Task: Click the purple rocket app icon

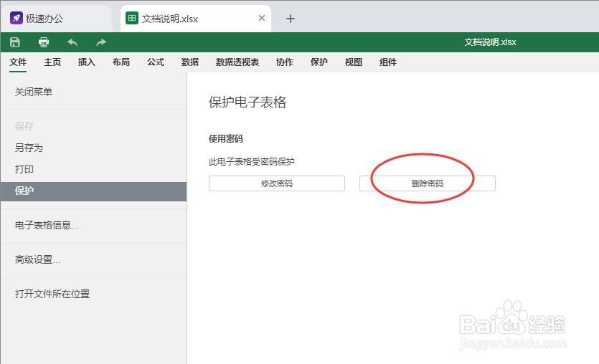Action: pyautogui.click(x=16, y=18)
